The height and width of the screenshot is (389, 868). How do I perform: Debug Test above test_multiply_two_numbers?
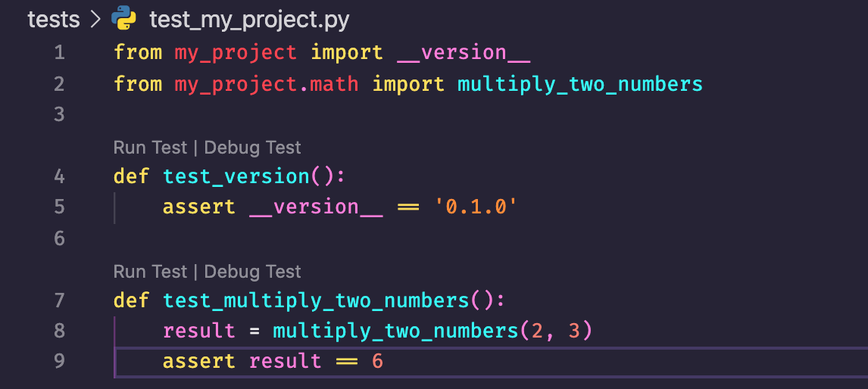(x=252, y=271)
